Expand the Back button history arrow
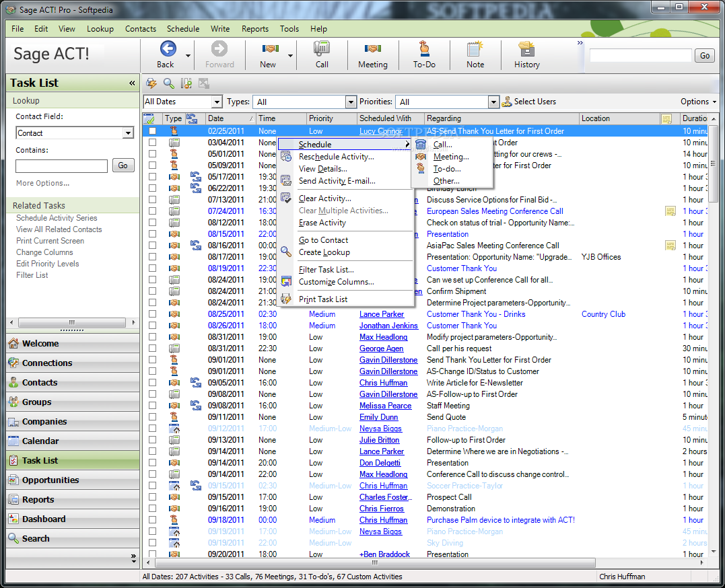Image resolution: width=725 pixels, height=588 pixels. (x=188, y=55)
